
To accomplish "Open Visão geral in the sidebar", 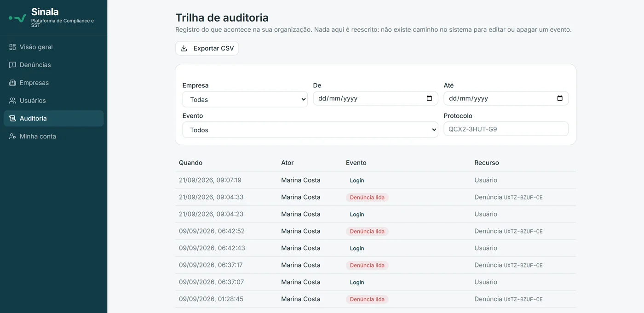I will click(53, 47).
